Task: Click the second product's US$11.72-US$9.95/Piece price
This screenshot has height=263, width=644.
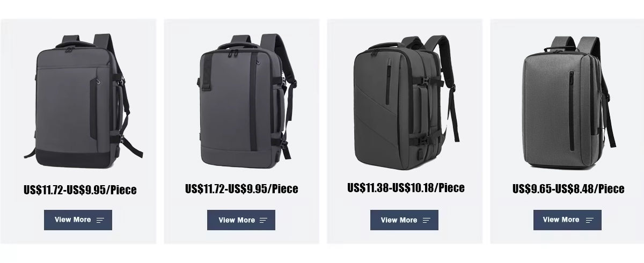Action: click(241, 189)
